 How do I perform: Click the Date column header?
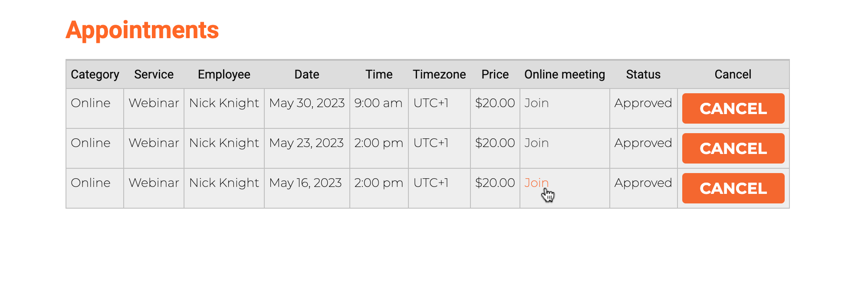(307, 75)
